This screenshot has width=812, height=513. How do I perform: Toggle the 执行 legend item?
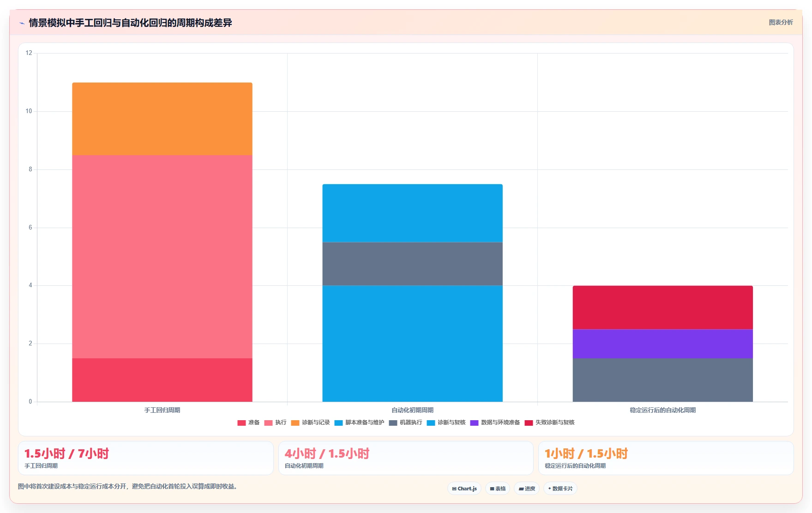275,422
